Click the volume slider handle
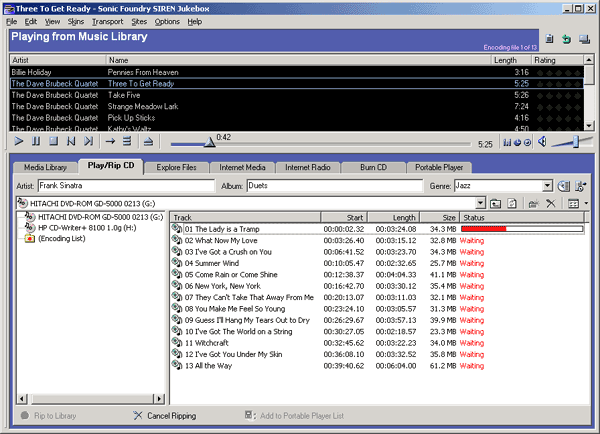 click(x=576, y=142)
